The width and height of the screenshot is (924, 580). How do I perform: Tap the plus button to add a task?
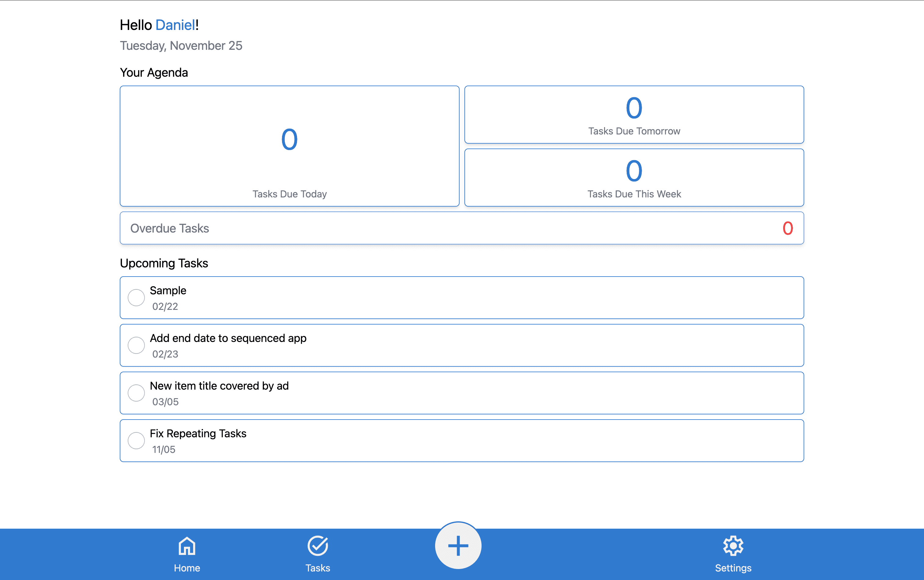click(459, 545)
